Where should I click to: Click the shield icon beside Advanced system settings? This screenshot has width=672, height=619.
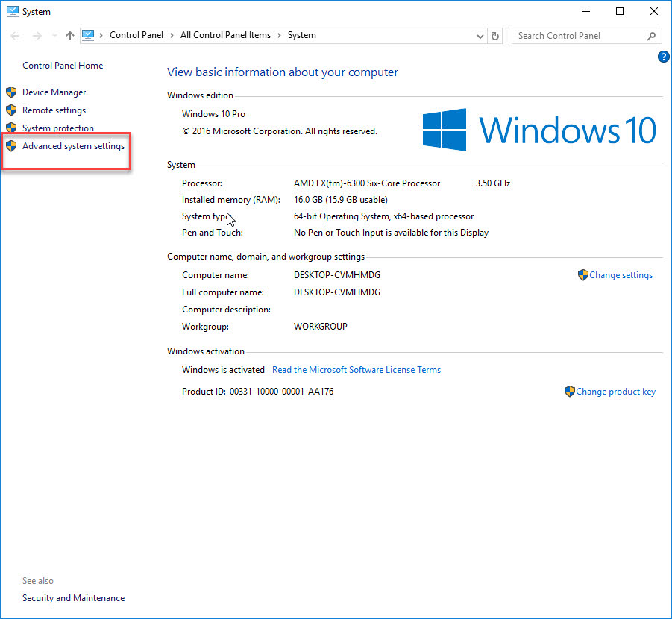(11, 145)
